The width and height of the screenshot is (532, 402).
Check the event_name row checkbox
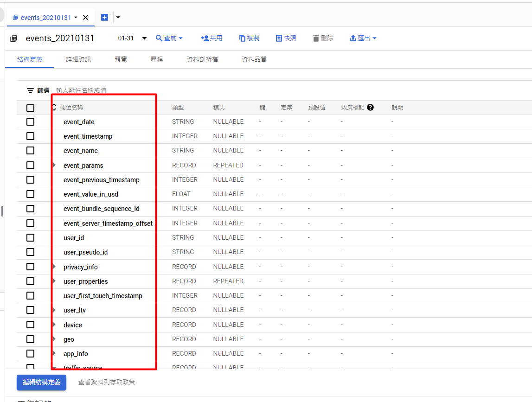(30, 150)
